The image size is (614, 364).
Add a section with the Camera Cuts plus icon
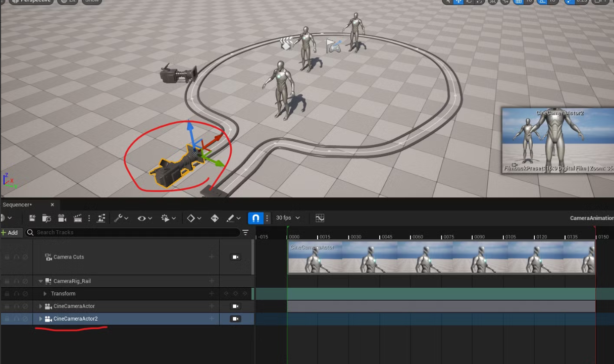pyautogui.click(x=212, y=257)
